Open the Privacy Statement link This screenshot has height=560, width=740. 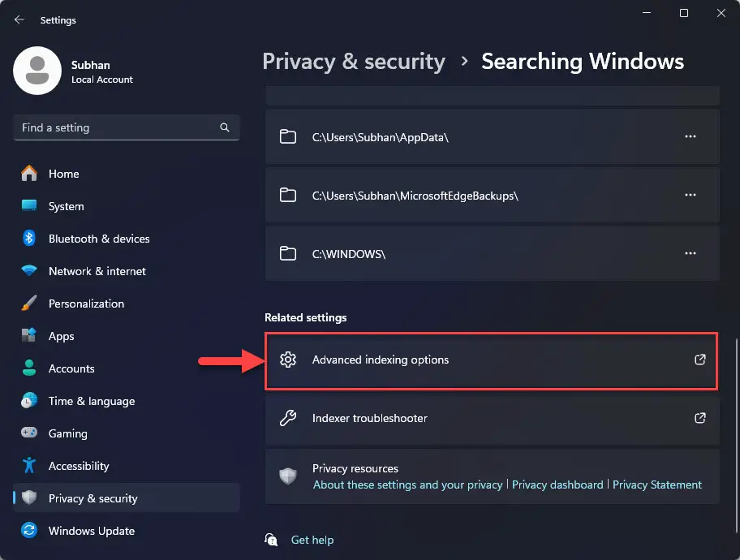(x=657, y=485)
